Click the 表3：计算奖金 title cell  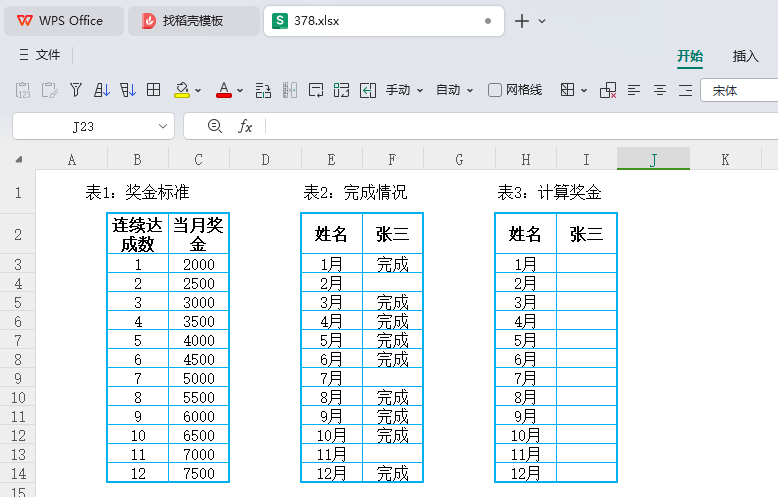pyautogui.click(x=549, y=192)
